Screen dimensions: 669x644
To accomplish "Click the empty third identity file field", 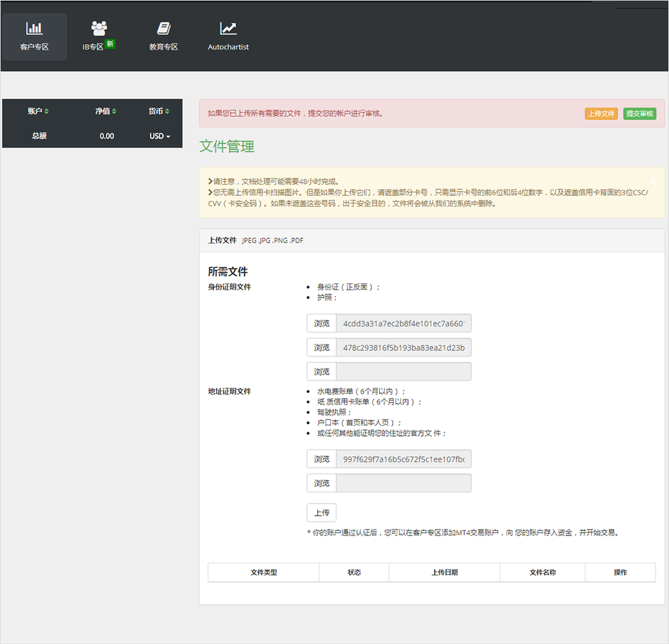I will (x=403, y=372).
